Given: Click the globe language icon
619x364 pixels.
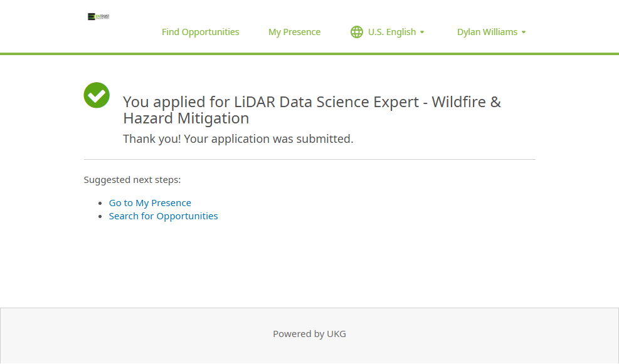Looking at the screenshot, I should pos(357,32).
